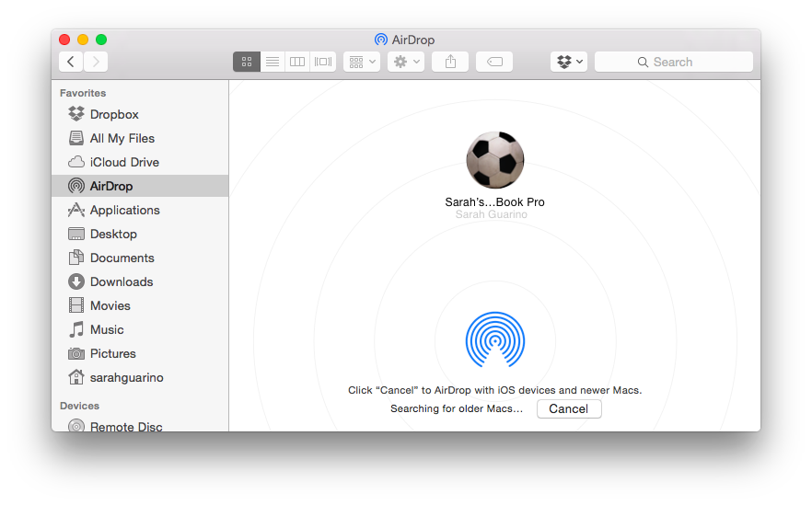Switch to list view mode

click(273, 62)
